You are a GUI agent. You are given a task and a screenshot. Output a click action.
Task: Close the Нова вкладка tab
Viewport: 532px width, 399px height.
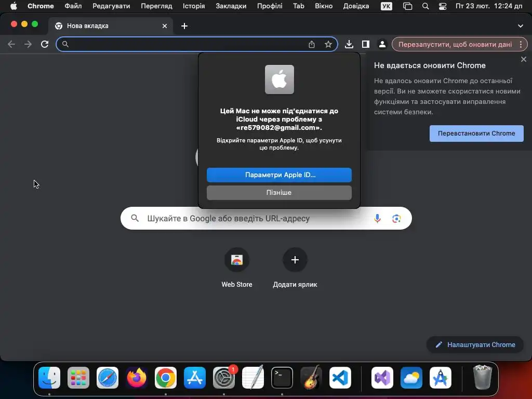(x=165, y=26)
